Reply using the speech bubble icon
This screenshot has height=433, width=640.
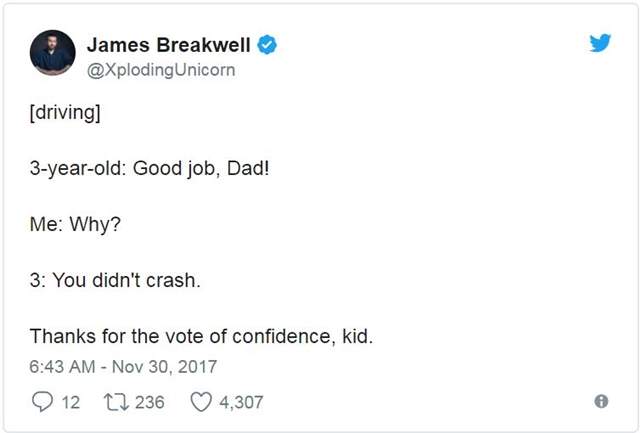[41, 402]
